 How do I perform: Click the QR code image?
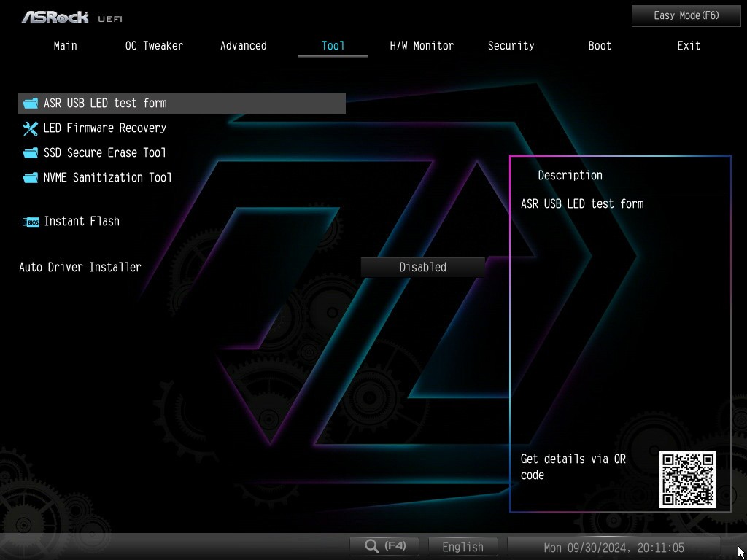coord(687,479)
